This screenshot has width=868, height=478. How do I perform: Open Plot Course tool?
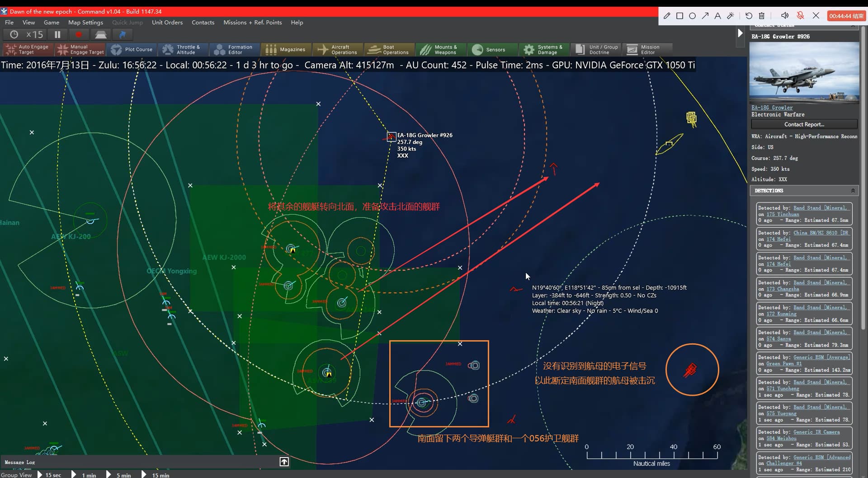click(132, 49)
